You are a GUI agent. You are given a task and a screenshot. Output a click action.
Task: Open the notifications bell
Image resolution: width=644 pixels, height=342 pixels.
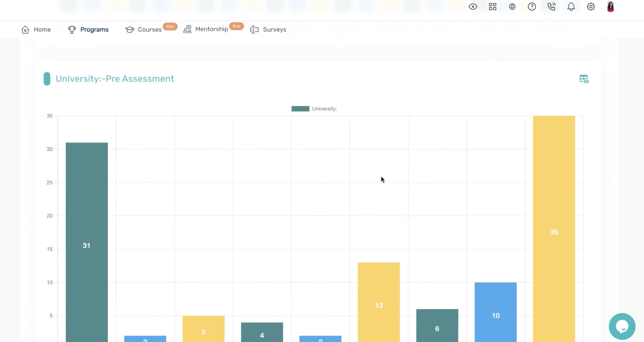pos(571,7)
